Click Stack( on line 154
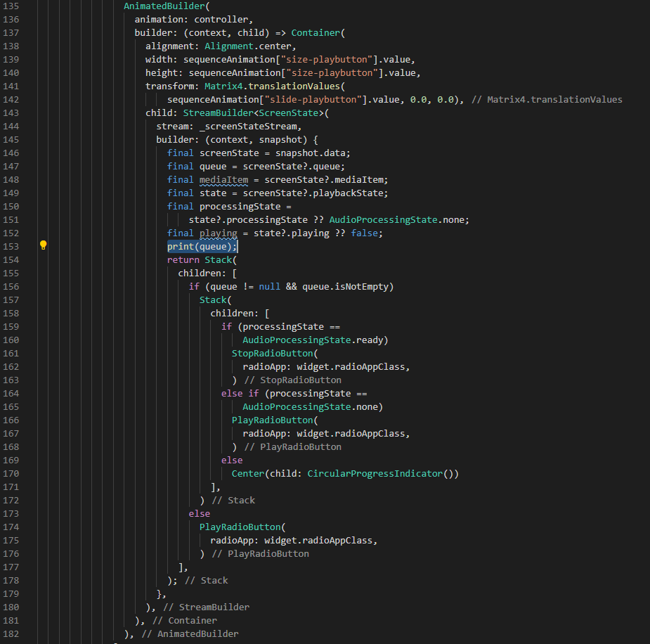 pos(221,259)
